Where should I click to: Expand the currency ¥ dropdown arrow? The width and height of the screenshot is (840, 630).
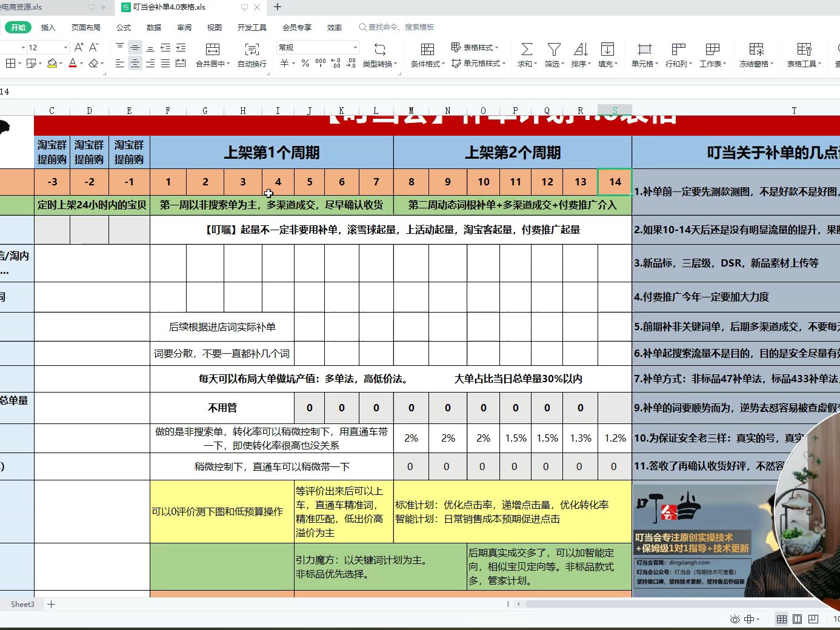293,63
